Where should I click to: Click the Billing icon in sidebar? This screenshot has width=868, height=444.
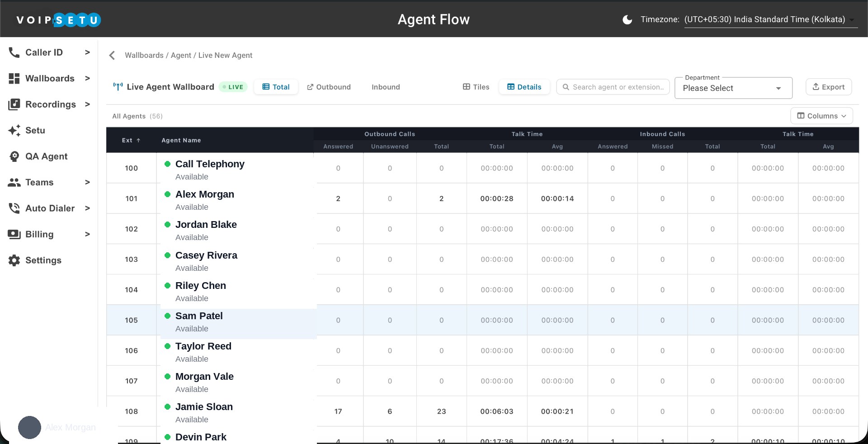click(x=14, y=234)
